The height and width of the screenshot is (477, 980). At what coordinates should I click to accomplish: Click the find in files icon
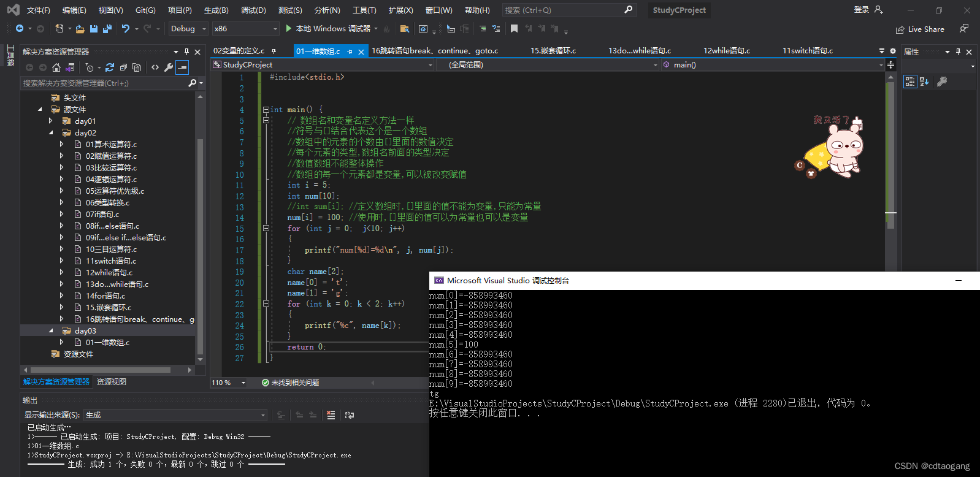[x=404, y=29]
